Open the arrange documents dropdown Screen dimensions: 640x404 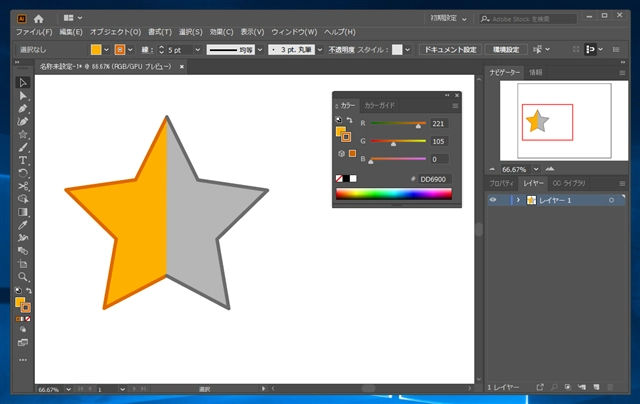point(73,18)
